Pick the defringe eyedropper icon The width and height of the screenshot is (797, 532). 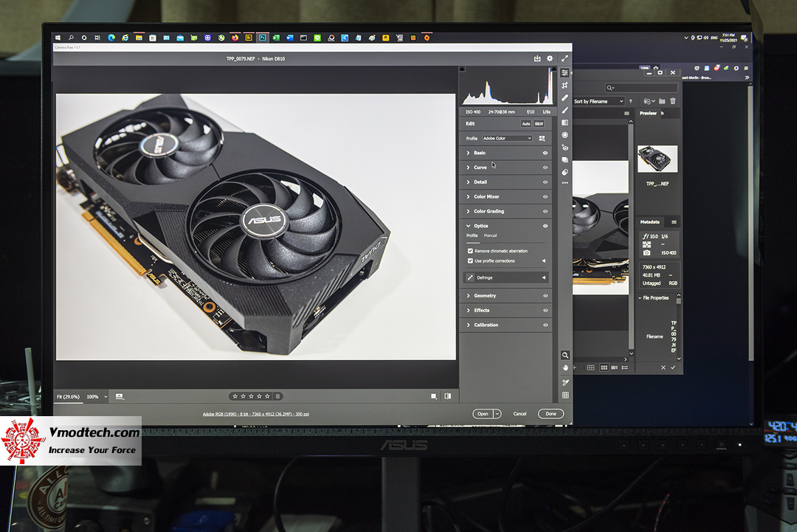tap(470, 277)
